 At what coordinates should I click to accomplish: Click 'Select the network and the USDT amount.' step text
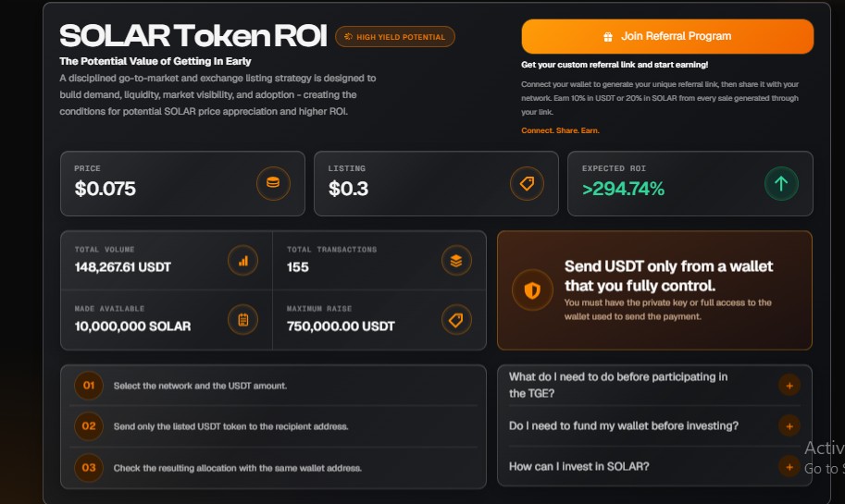point(200,386)
